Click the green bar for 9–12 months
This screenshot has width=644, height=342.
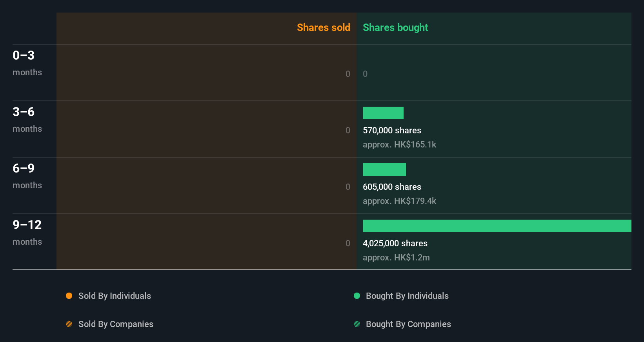pos(497,226)
